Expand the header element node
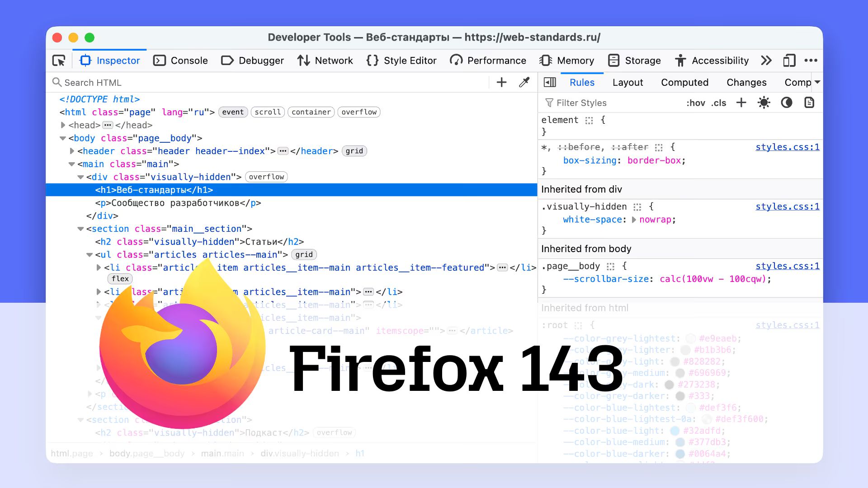868x488 pixels. [x=72, y=151]
